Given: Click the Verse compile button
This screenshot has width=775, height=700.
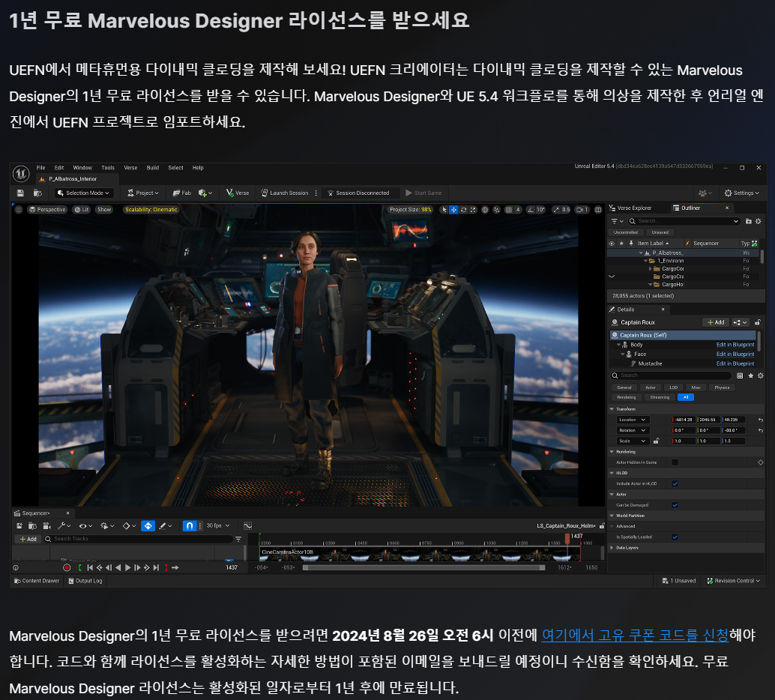Looking at the screenshot, I should 238,193.
